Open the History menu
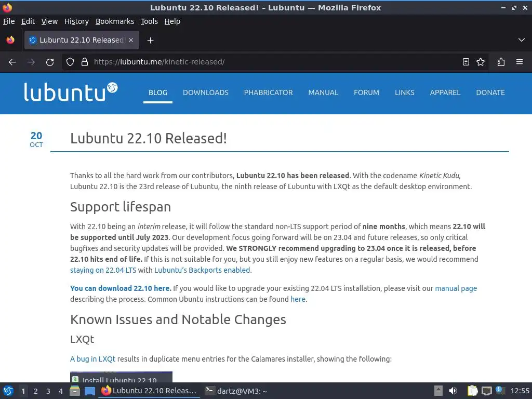 (77, 21)
